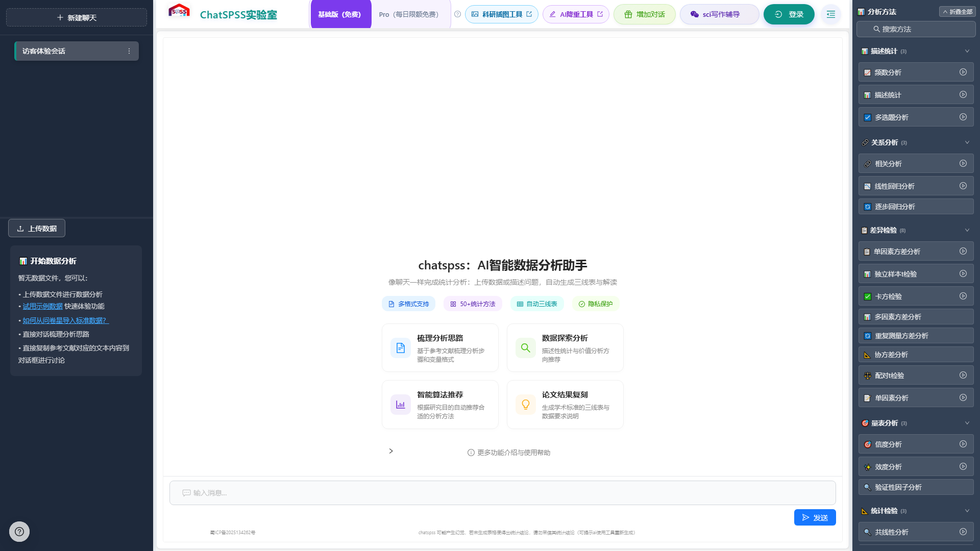The height and width of the screenshot is (551, 980).
Task: Collapse the 关系分析 category
Action: [967, 142]
